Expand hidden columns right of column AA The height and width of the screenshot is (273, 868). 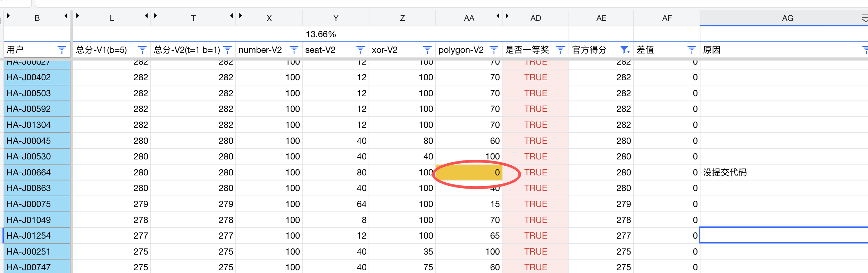click(x=498, y=16)
